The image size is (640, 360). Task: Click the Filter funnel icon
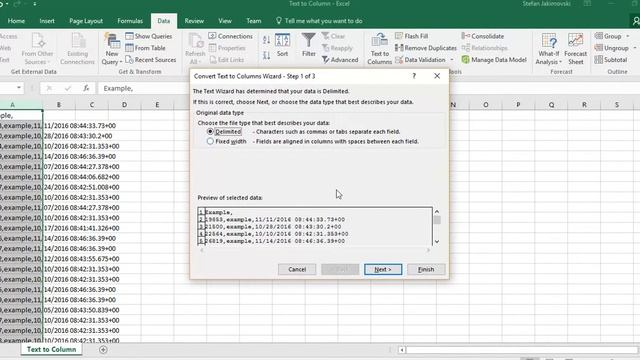coord(309,40)
